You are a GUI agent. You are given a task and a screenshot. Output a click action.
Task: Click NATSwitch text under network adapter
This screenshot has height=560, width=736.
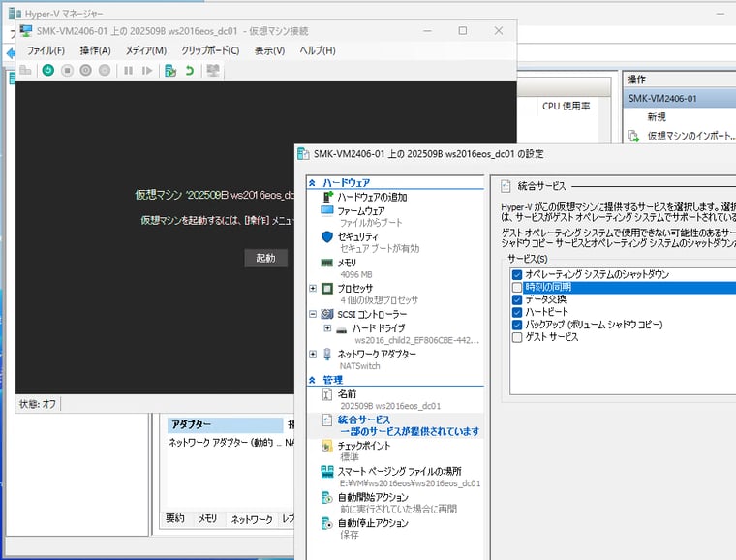coord(360,366)
